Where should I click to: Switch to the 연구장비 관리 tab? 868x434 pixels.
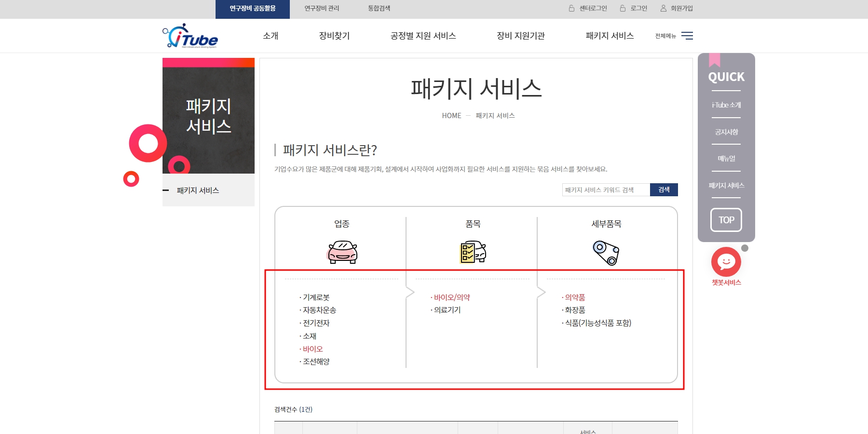[x=322, y=8]
